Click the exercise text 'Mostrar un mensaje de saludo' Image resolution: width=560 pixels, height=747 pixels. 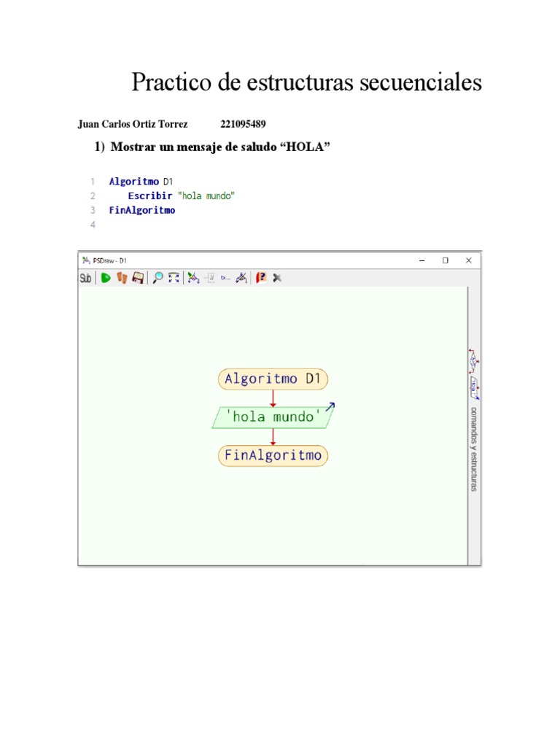(x=193, y=147)
